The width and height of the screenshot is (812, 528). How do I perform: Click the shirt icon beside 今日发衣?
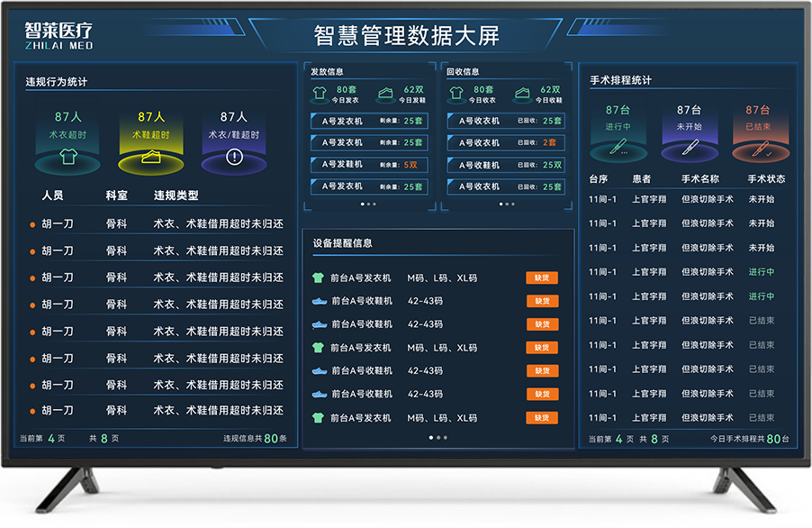pos(319,94)
